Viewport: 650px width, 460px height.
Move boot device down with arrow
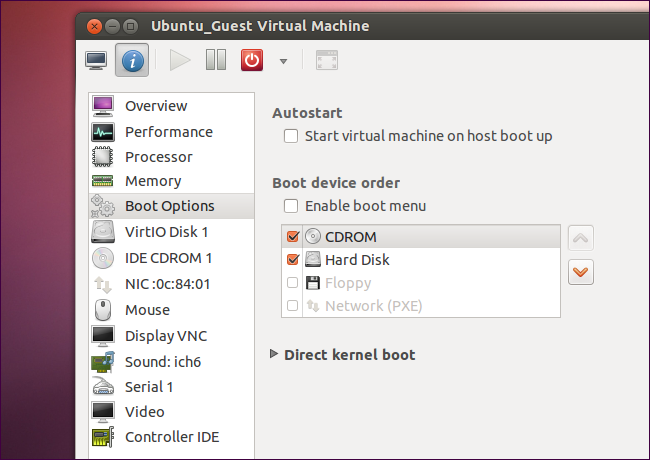(x=581, y=271)
